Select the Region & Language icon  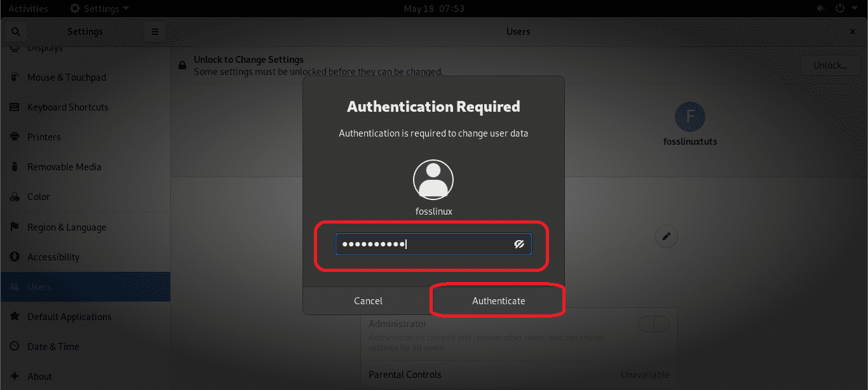14,227
